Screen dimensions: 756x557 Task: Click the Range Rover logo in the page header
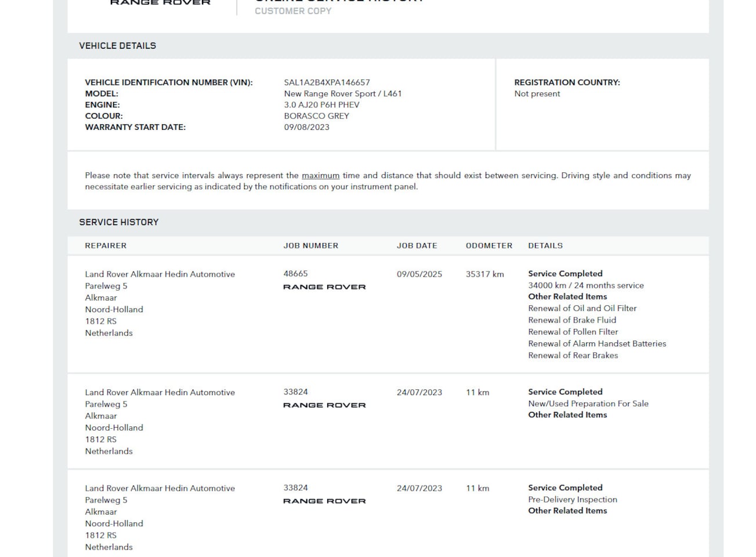point(160,3)
